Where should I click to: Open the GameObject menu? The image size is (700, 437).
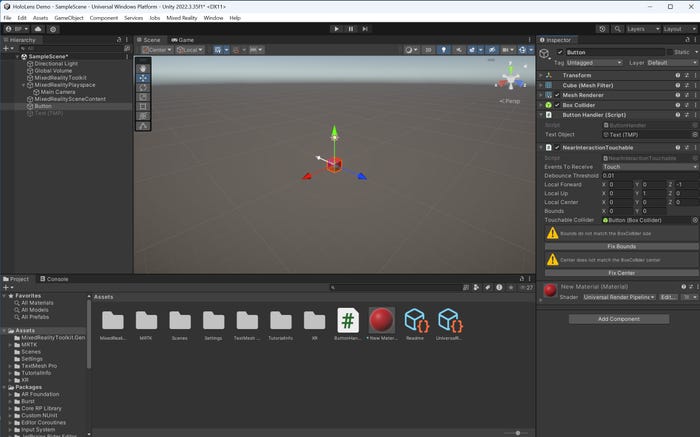point(69,18)
